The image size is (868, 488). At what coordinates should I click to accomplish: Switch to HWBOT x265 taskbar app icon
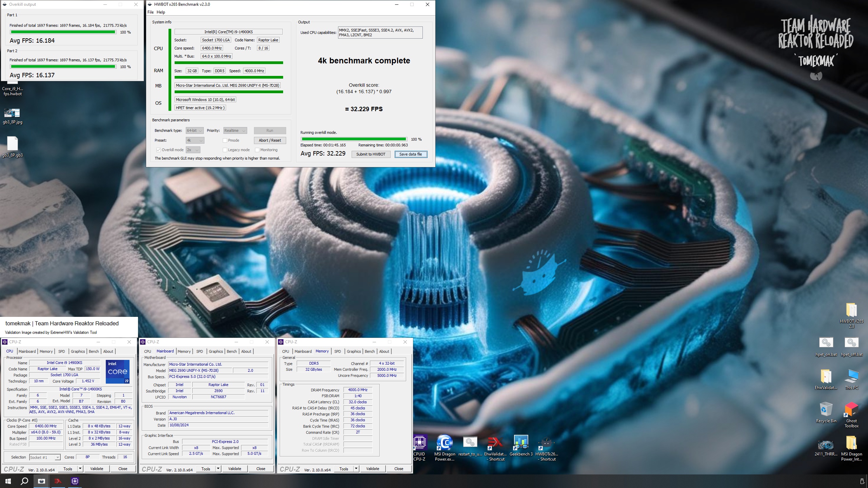41,481
